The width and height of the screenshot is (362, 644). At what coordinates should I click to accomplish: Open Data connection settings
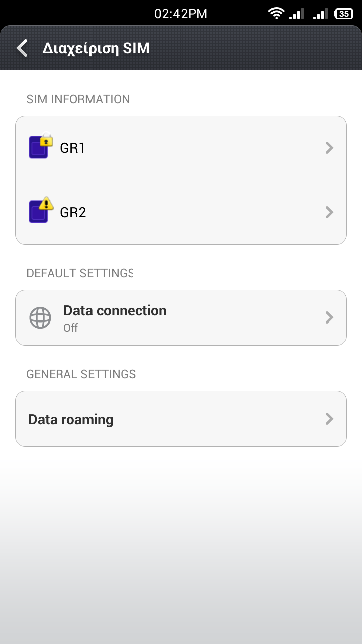pyautogui.click(x=181, y=317)
